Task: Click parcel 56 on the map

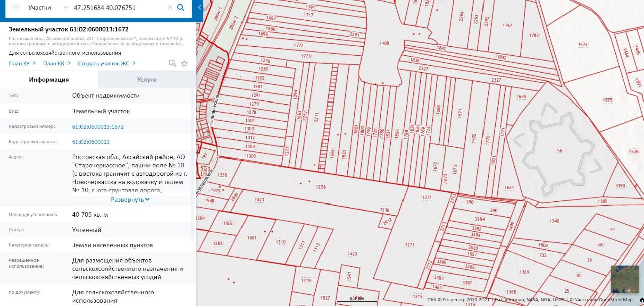Action: [x=560, y=151]
